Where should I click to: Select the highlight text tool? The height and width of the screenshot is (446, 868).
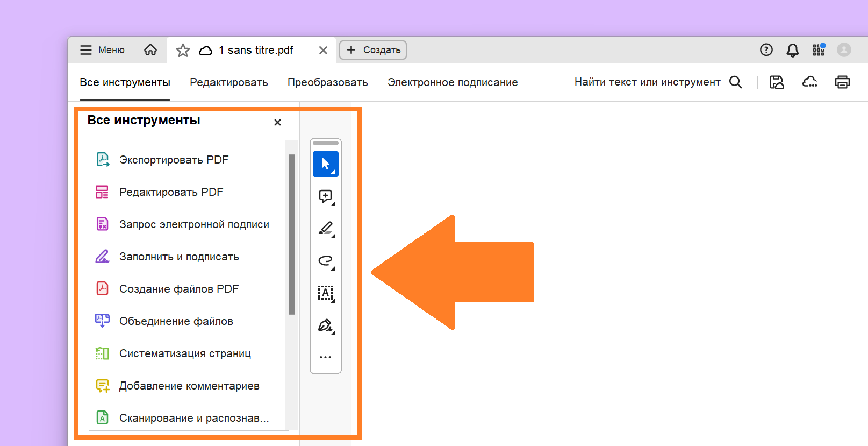tap(326, 229)
